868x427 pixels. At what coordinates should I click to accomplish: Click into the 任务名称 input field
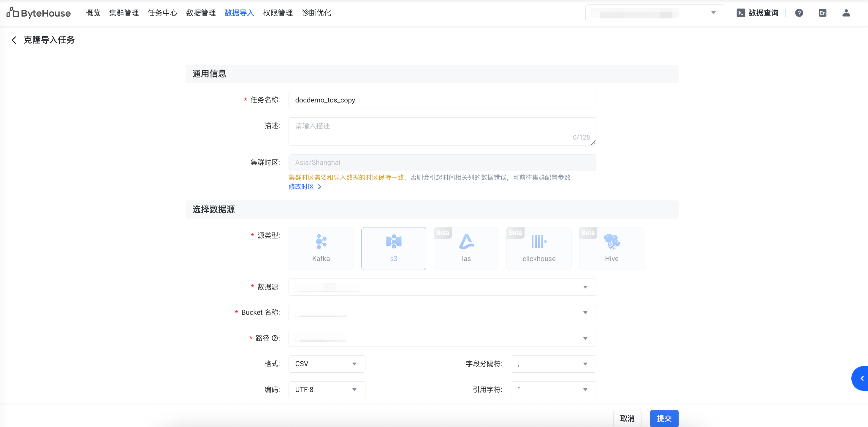click(x=442, y=100)
